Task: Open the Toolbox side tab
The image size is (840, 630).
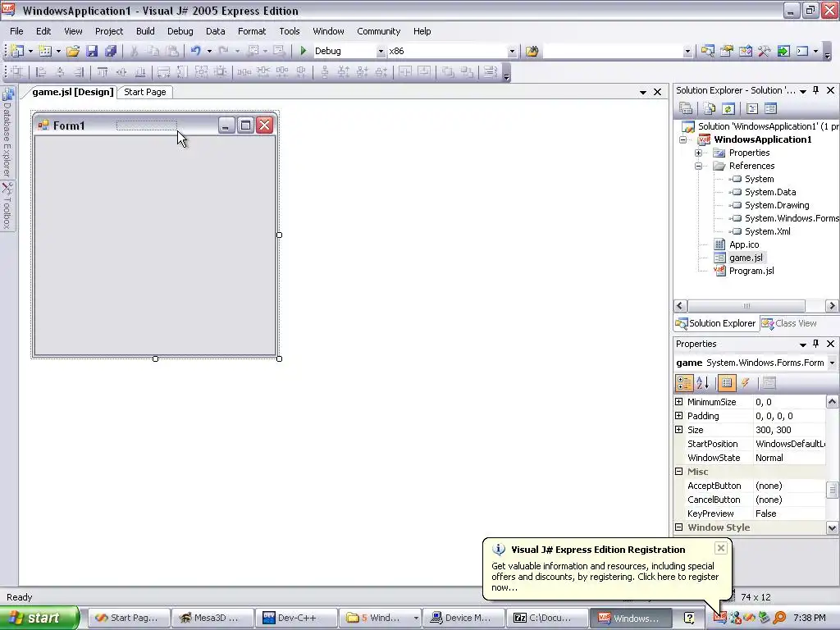Action: (x=7, y=206)
